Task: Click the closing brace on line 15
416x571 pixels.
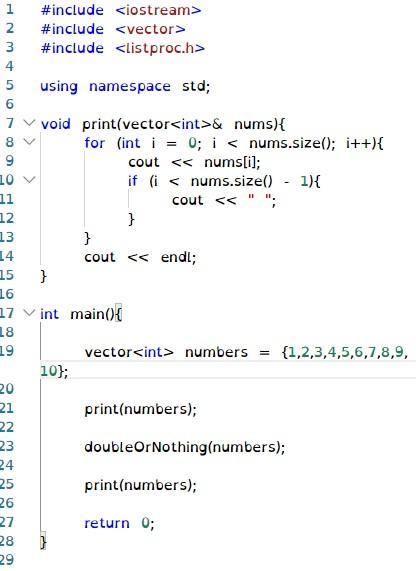Action: click(43, 276)
